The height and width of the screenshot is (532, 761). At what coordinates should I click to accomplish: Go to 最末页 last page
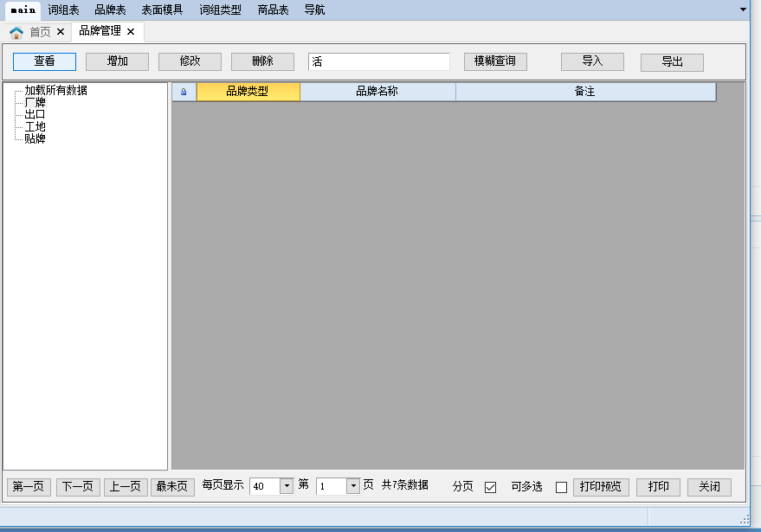(x=172, y=487)
